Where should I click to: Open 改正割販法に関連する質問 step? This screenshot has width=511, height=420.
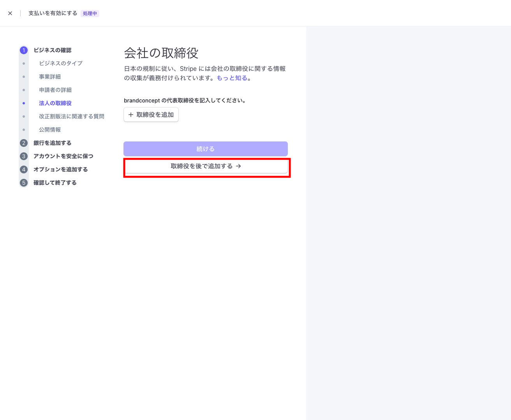click(x=71, y=116)
